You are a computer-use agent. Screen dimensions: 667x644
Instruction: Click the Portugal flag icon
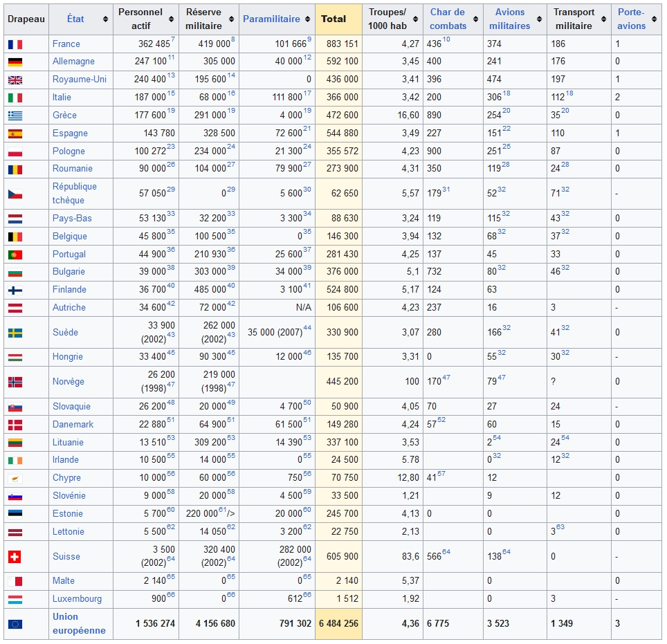click(x=15, y=255)
